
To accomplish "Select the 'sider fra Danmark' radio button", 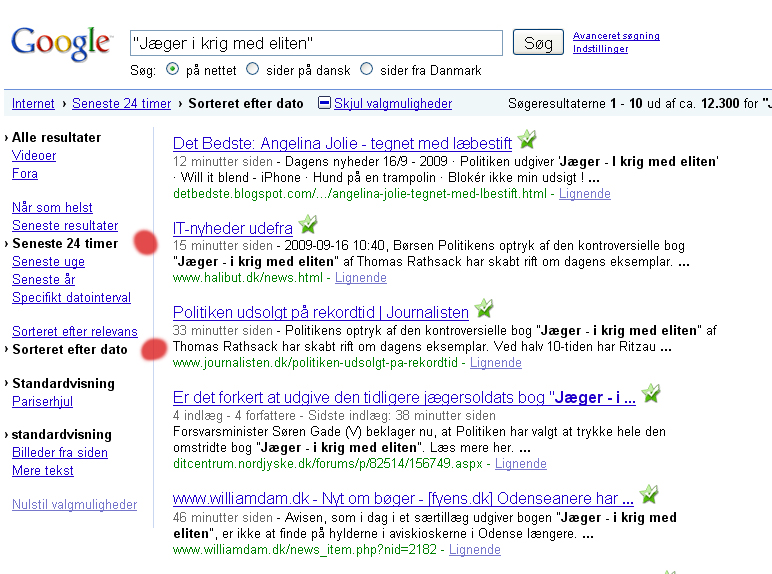I will click(x=366, y=69).
